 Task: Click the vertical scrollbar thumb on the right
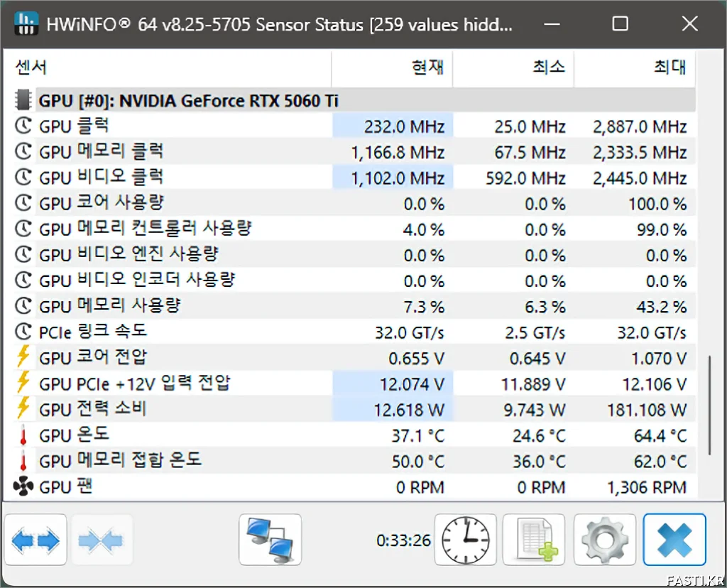pyautogui.click(x=709, y=405)
